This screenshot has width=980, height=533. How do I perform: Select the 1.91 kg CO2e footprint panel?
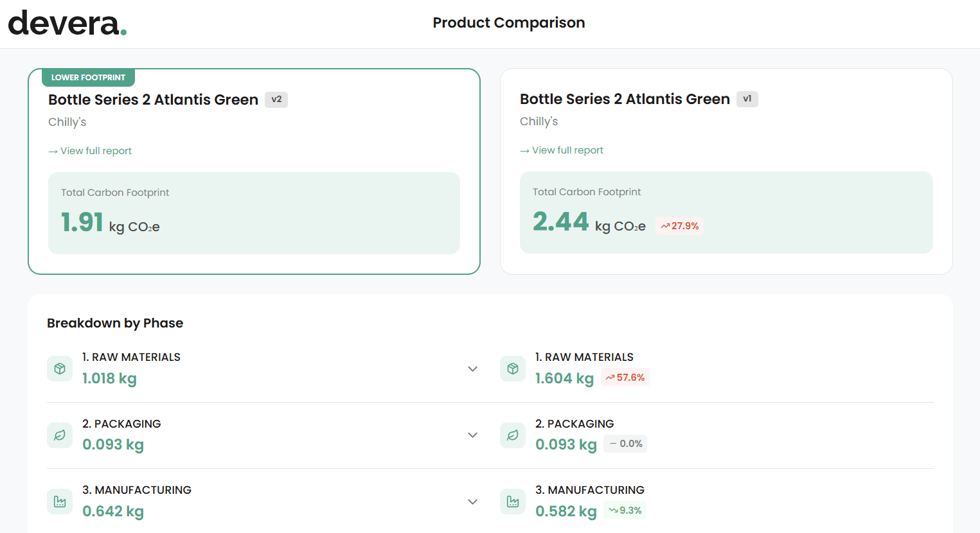(254, 213)
